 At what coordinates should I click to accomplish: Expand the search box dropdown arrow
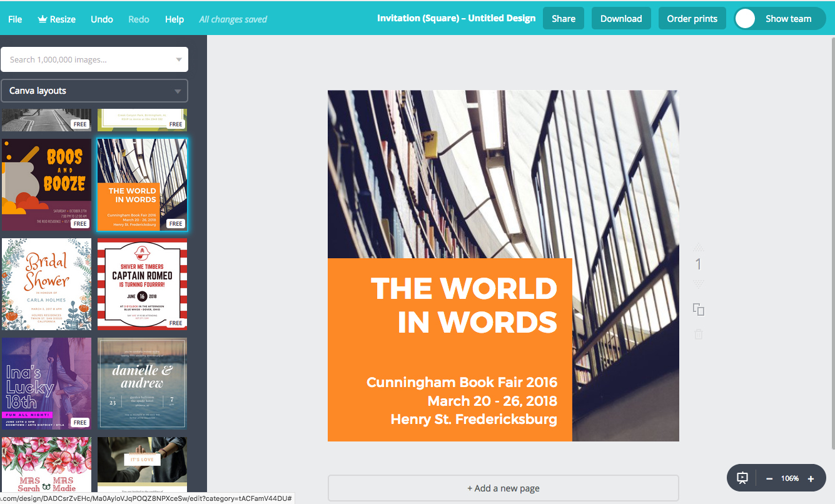tap(179, 60)
